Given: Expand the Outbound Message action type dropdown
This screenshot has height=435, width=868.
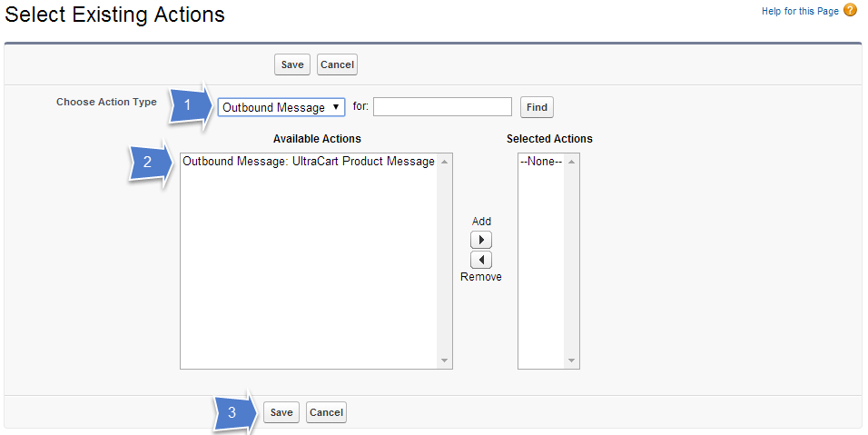Looking at the screenshot, I should pyautogui.click(x=281, y=107).
